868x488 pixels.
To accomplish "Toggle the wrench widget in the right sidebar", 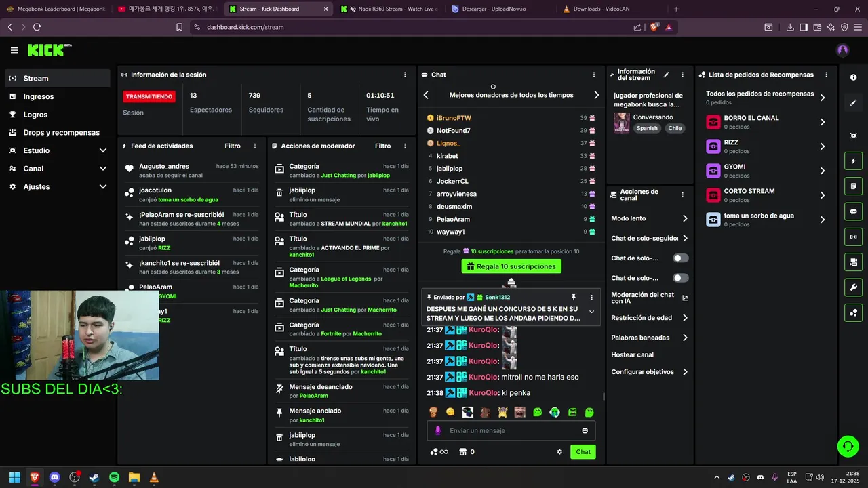I will (x=853, y=287).
